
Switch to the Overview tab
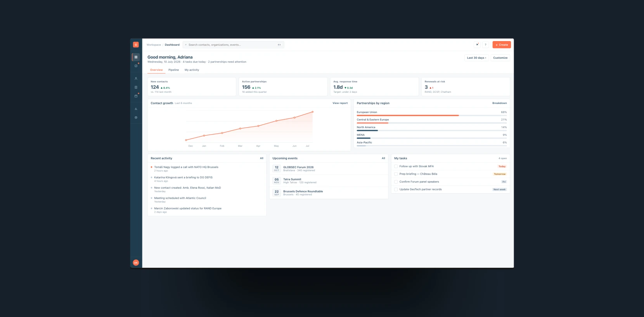[x=156, y=70]
